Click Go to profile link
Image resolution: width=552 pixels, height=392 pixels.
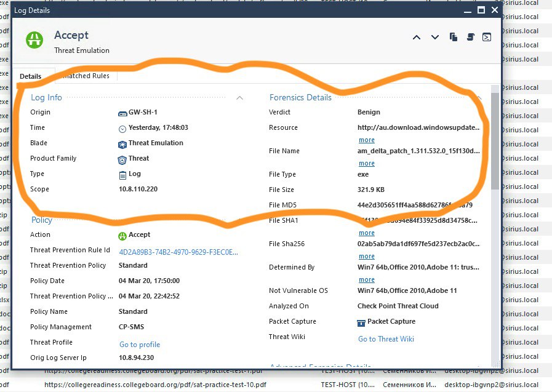click(140, 345)
